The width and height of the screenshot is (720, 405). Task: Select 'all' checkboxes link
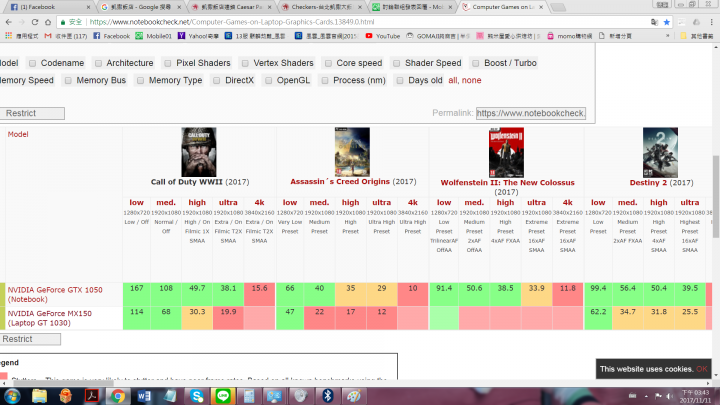point(453,80)
